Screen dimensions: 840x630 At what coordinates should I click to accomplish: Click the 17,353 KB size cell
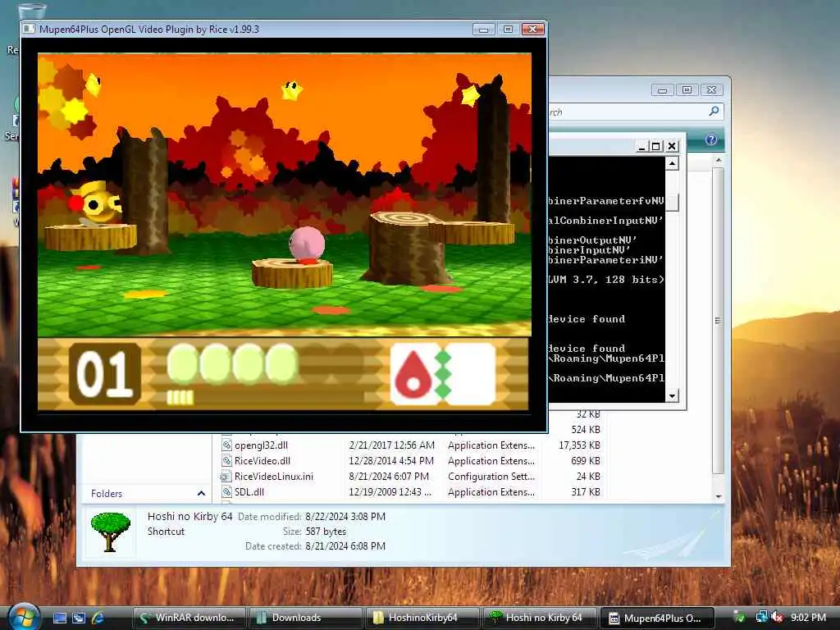pyautogui.click(x=579, y=445)
